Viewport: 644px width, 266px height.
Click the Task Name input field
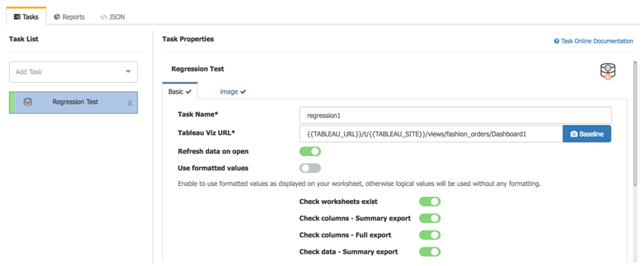(456, 115)
